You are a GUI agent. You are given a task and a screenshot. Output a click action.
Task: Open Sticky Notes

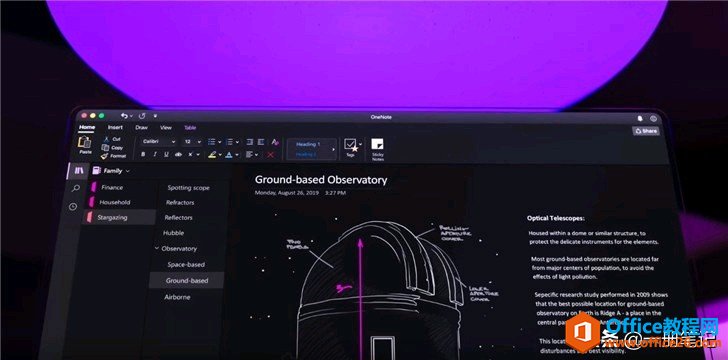pyautogui.click(x=377, y=149)
